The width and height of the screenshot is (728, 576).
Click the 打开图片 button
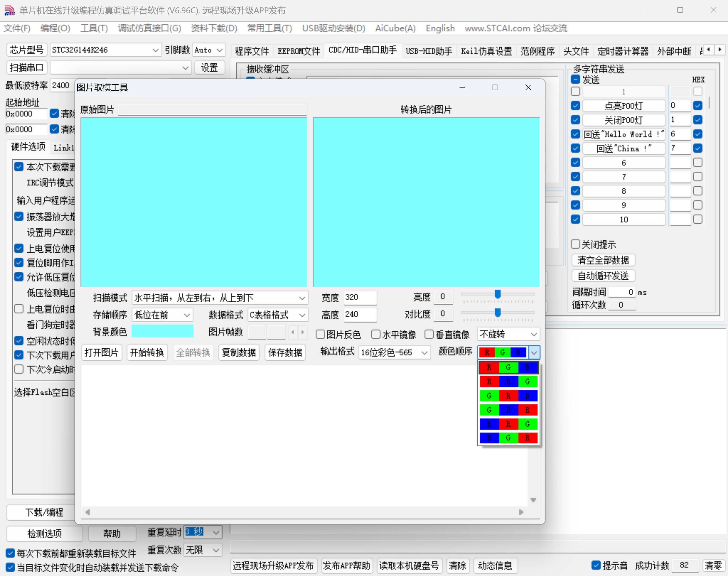pos(101,352)
